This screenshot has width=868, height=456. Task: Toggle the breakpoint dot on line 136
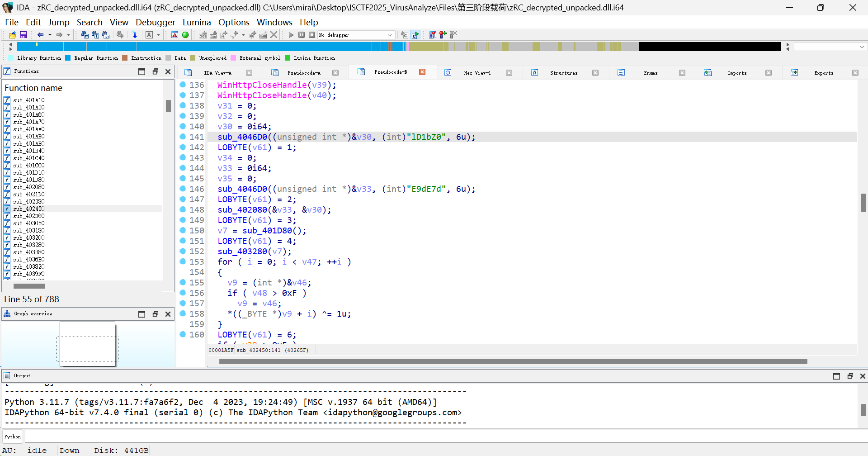[x=183, y=85]
